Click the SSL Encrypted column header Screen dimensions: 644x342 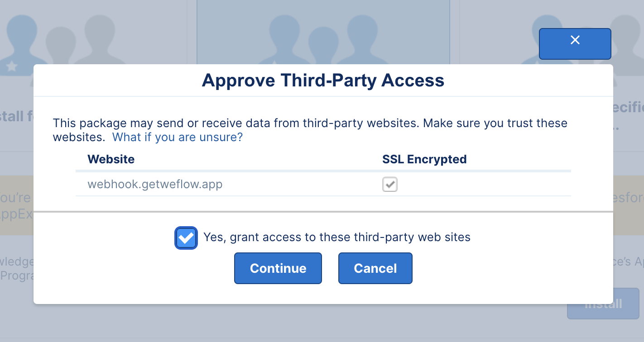(x=424, y=159)
